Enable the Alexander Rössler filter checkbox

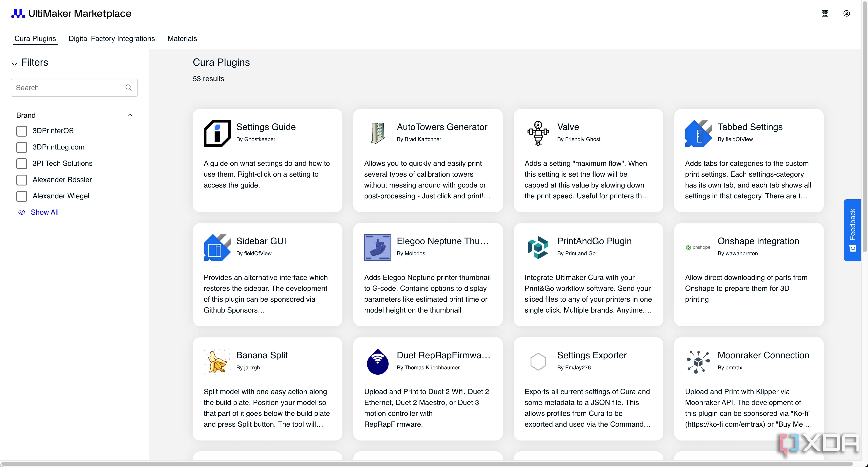click(x=22, y=180)
